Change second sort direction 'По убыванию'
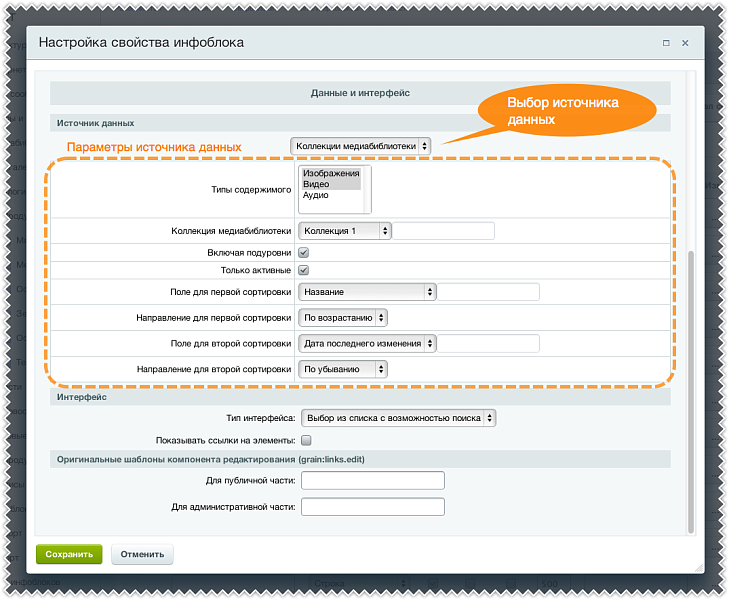The height and width of the screenshot is (600, 729). click(344, 369)
